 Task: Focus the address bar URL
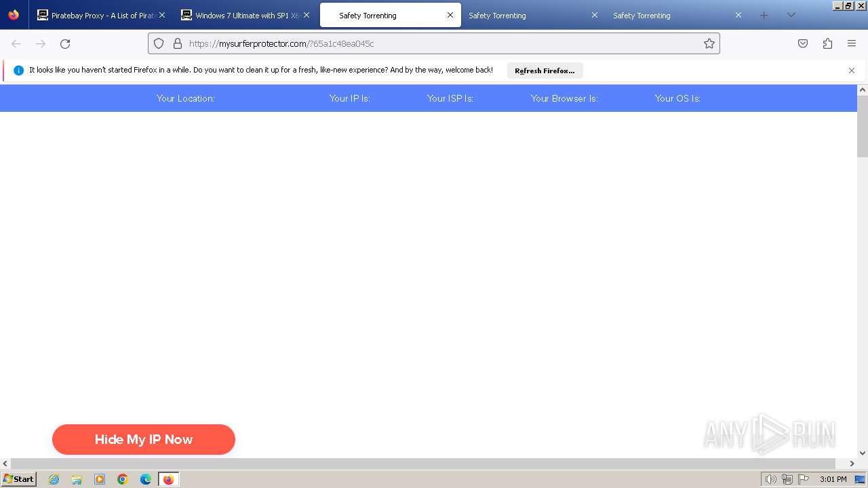point(434,43)
